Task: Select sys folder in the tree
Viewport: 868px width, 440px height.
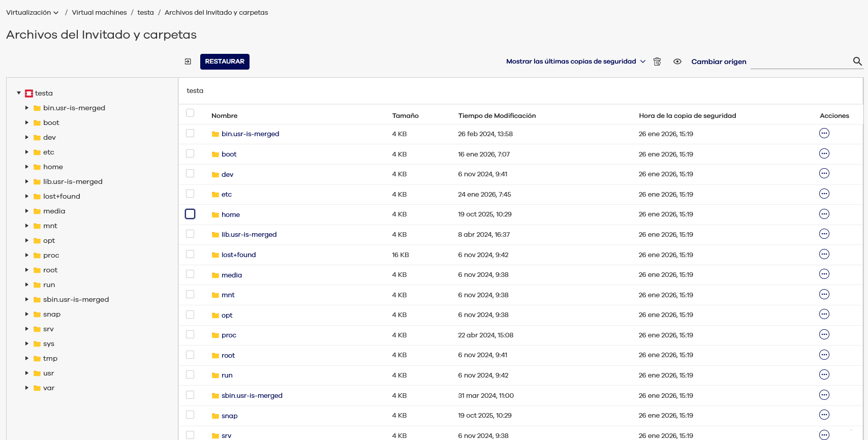Action: (49, 344)
